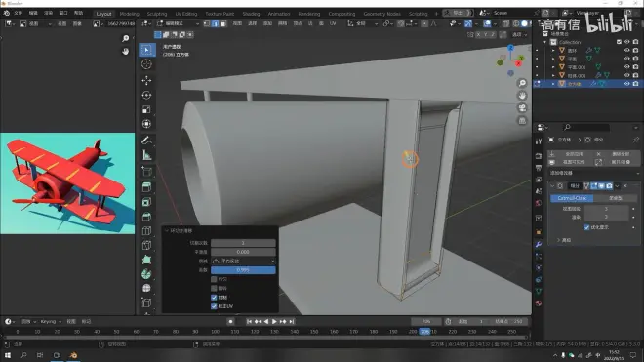This screenshot has width=644, height=362.
Task: Select the Measure ruler tool
Action: tap(146, 155)
